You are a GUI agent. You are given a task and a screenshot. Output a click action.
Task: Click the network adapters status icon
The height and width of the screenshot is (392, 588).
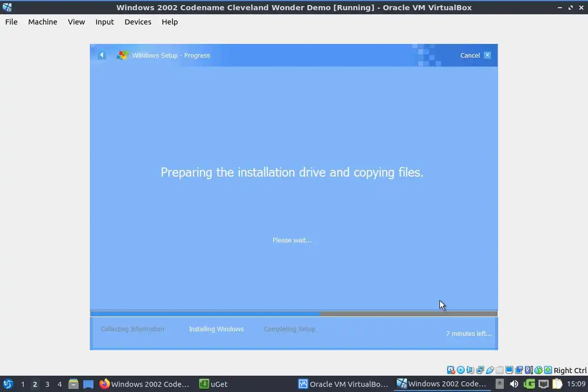480,370
